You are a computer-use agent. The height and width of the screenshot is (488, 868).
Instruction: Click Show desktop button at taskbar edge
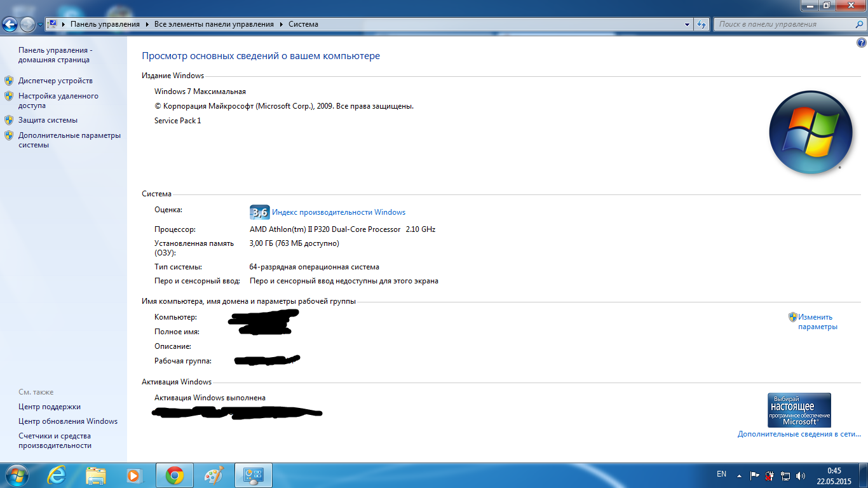coord(863,476)
